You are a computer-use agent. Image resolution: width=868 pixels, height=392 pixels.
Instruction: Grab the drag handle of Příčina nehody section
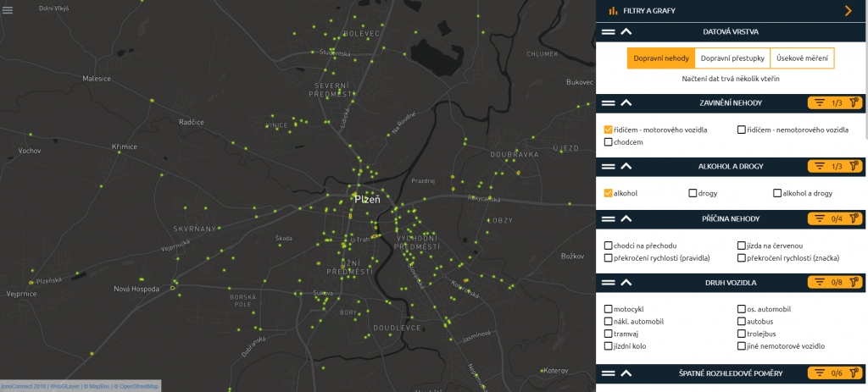click(x=609, y=218)
